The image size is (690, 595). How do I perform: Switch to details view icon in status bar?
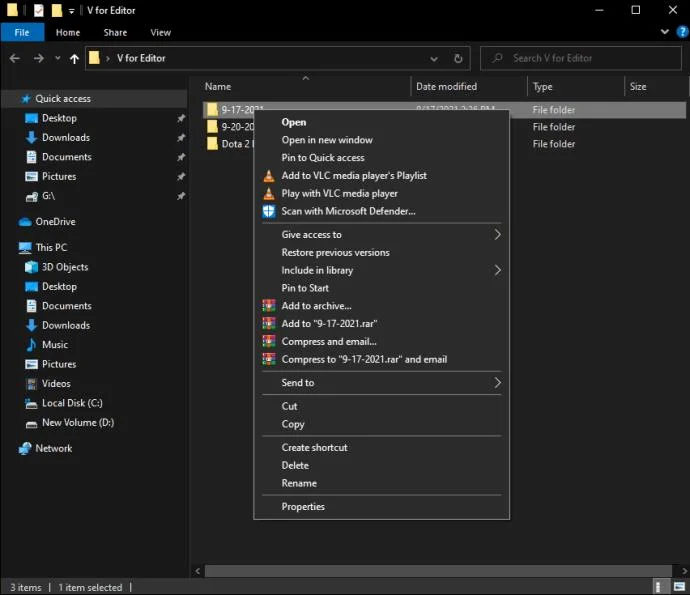pos(658,586)
